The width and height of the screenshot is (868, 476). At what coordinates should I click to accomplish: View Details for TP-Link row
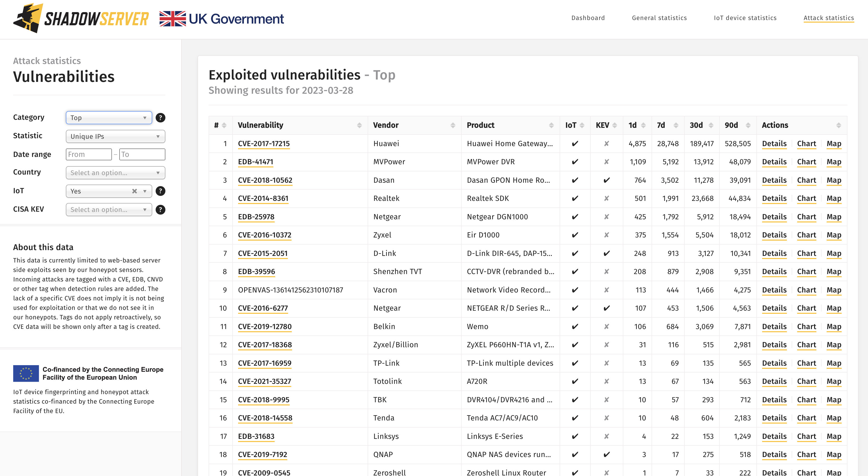pyautogui.click(x=774, y=363)
